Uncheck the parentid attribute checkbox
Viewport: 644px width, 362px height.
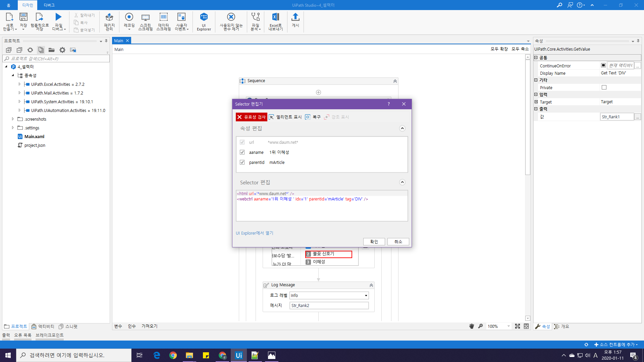click(x=242, y=162)
